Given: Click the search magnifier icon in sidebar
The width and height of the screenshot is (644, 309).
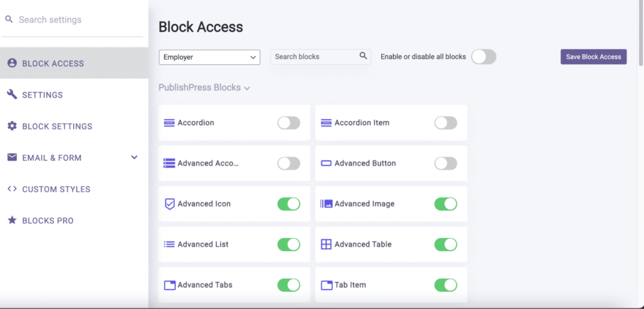Looking at the screenshot, I should coord(9,20).
